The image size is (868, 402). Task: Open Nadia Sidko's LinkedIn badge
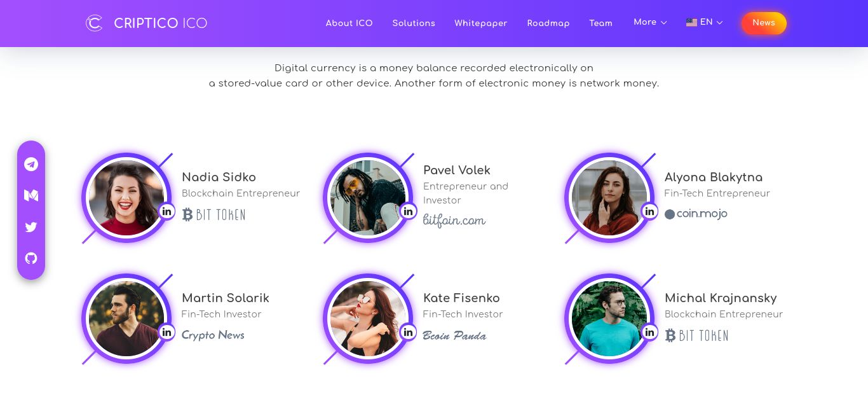click(x=167, y=211)
